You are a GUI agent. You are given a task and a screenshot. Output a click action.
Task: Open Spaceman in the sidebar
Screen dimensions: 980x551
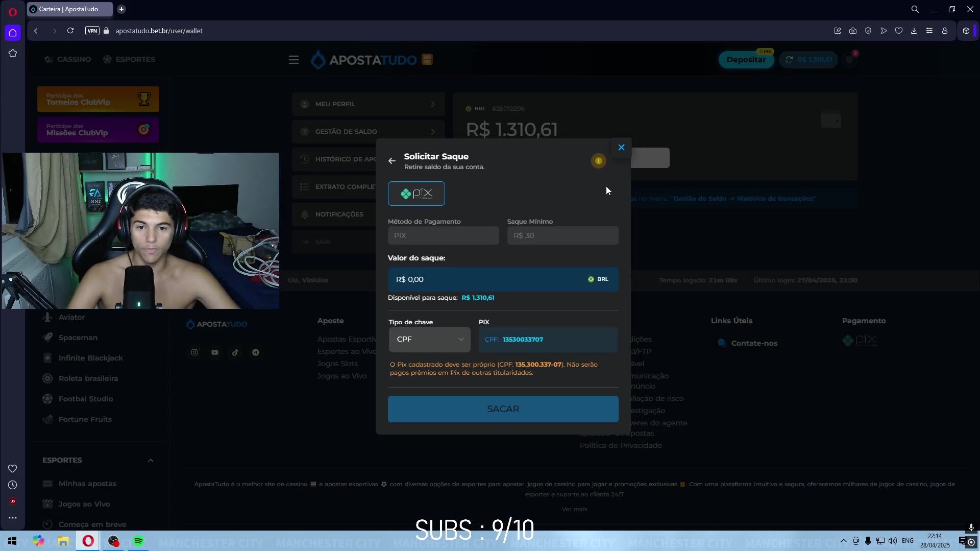(x=78, y=338)
